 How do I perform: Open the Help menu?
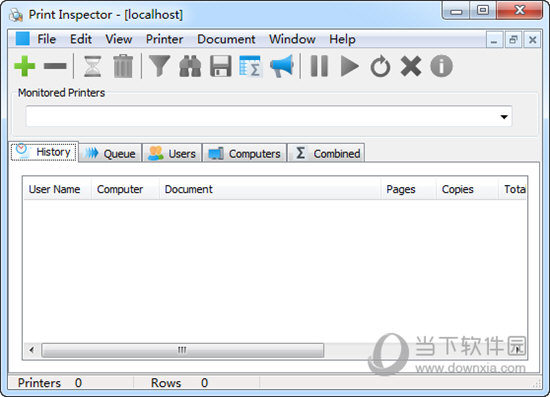pyautogui.click(x=342, y=39)
